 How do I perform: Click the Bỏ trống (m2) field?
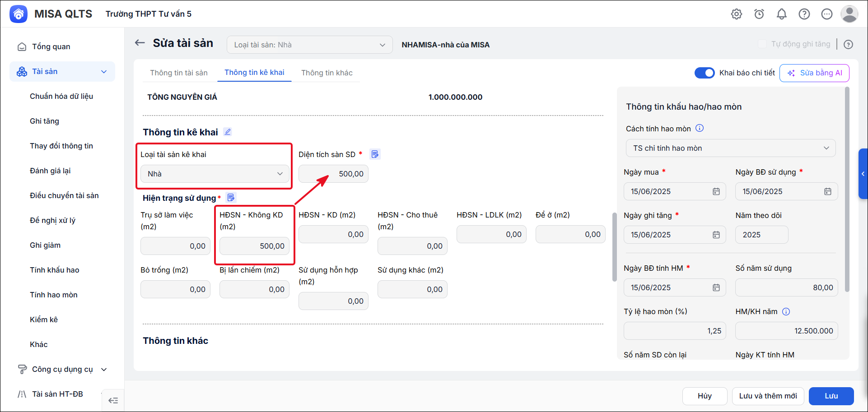(175, 289)
